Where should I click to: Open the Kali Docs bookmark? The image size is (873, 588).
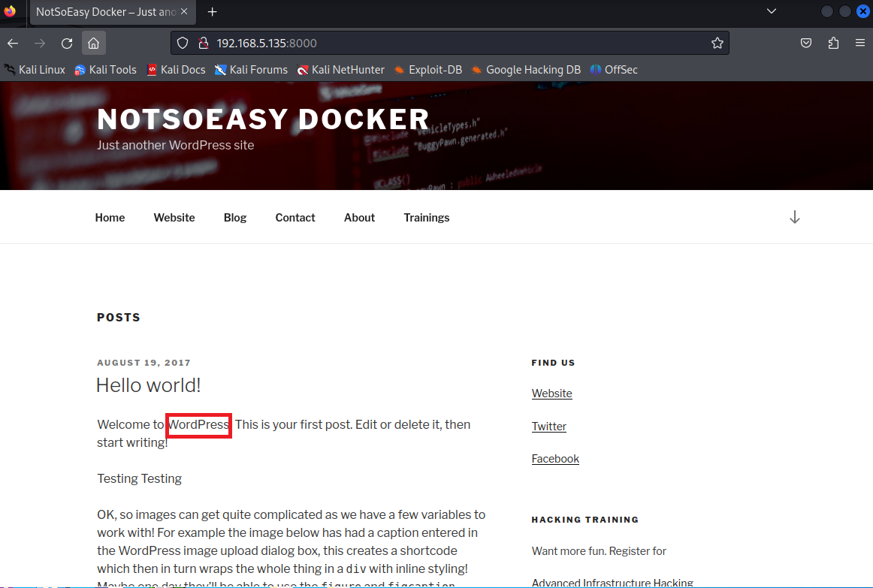pos(176,70)
